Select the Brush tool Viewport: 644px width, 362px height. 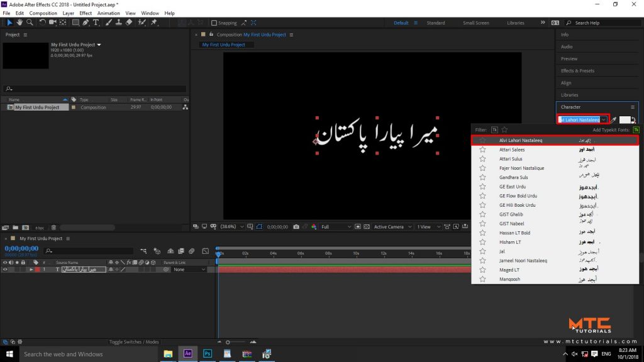(x=108, y=23)
